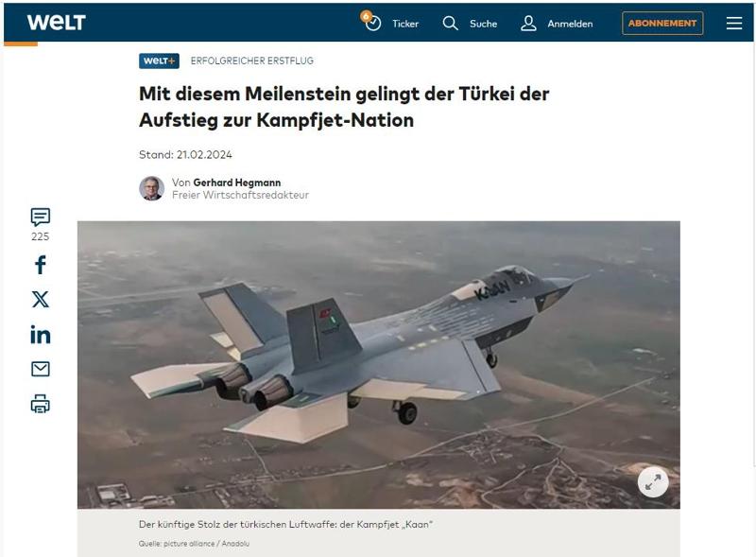756x557 pixels.
Task: Print the article with printer icon
Action: click(41, 404)
